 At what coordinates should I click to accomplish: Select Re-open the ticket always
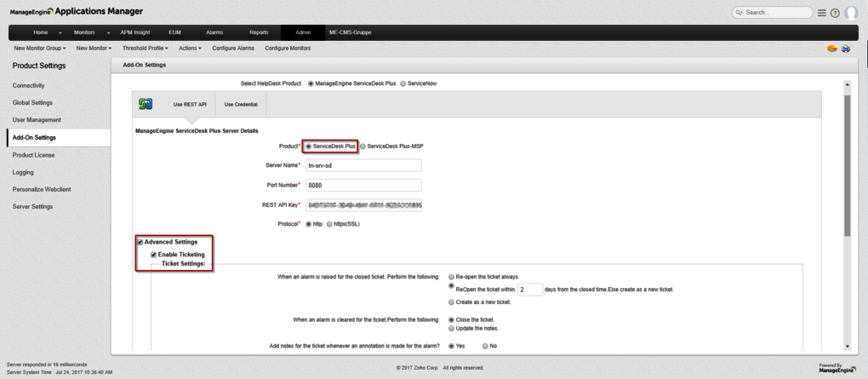click(x=452, y=276)
